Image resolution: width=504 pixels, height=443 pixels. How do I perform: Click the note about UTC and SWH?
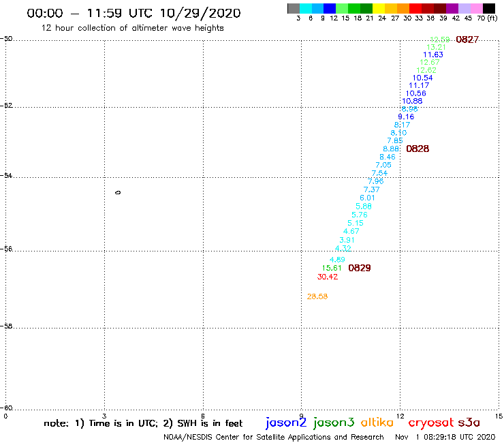click(143, 423)
